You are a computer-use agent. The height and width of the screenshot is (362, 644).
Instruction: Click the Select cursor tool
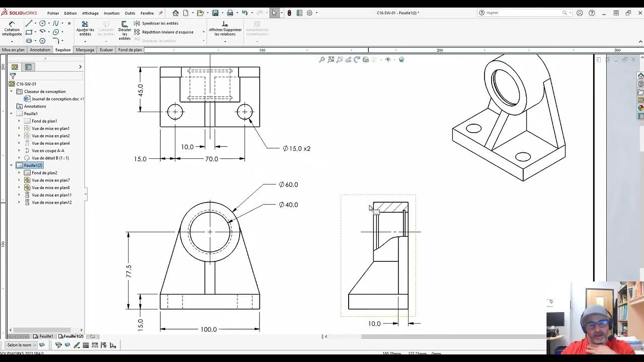[274, 13]
